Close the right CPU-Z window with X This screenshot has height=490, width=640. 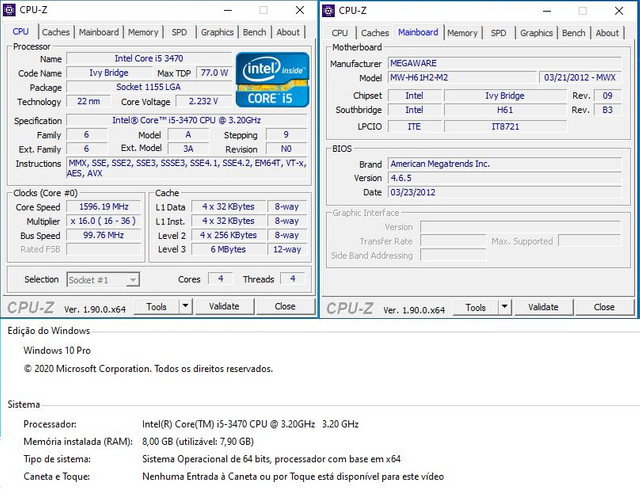[619, 11]
